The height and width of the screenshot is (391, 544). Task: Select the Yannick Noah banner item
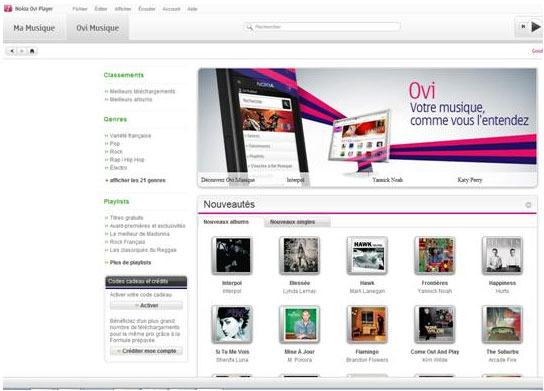[x=388, y=180]
